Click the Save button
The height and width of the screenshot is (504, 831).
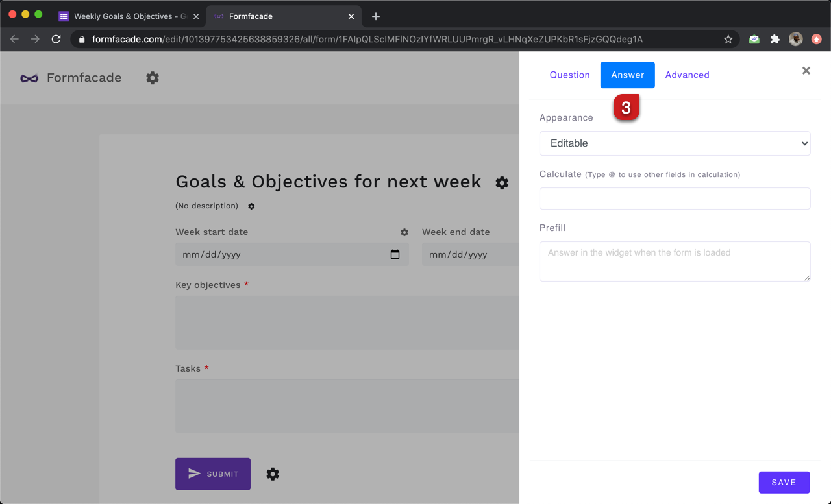click(784, 482)
